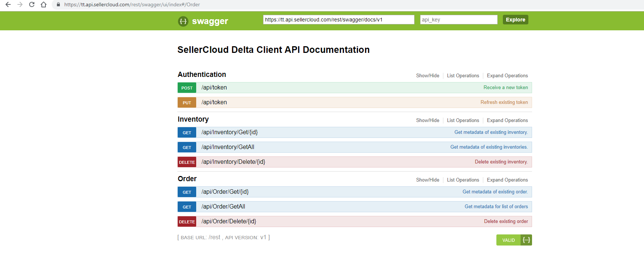Click 'Get metadata of existing inventories.' text
Image resolution: width=644 pixels, height=264 pixels.
[x=489, y=147]
